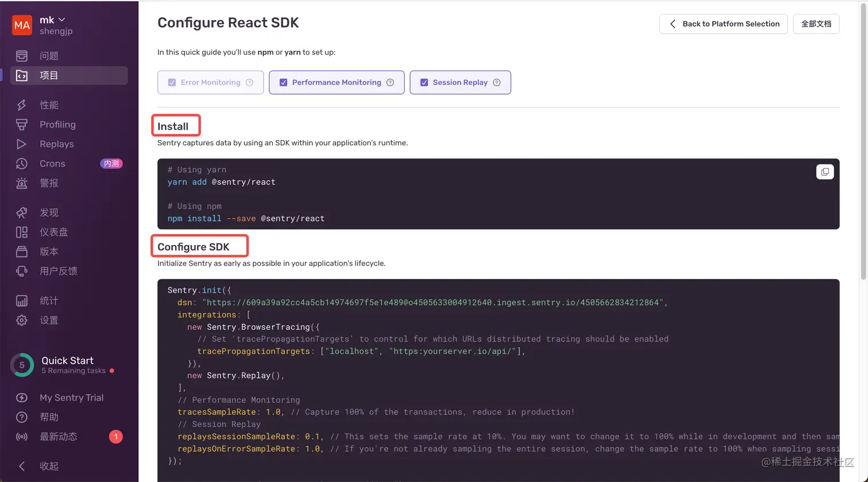
Task: Click help icon beside Session Replay
Action: tap(497, 83)
